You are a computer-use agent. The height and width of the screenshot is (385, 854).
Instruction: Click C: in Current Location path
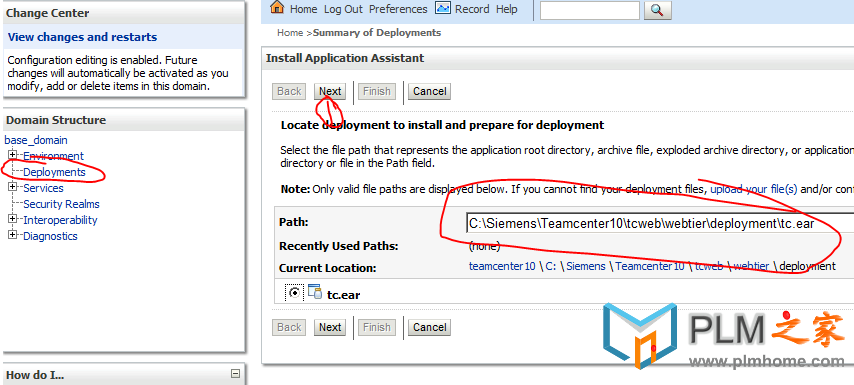point(551,266)
